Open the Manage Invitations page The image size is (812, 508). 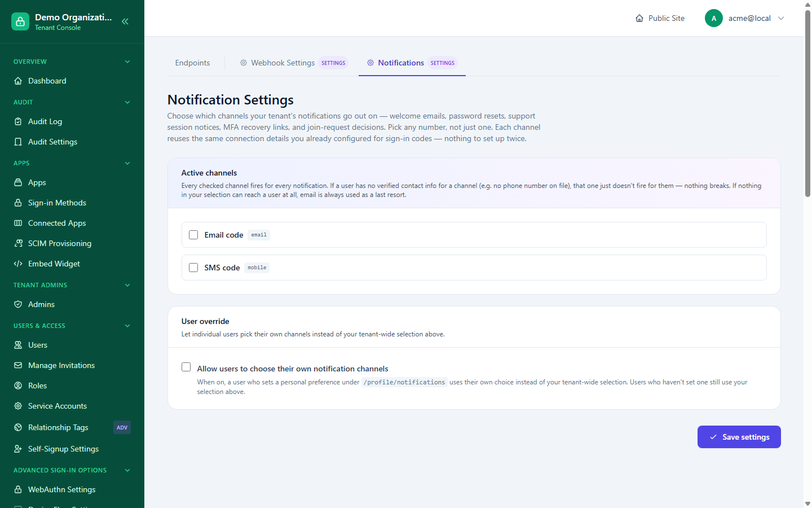(72, 365)
